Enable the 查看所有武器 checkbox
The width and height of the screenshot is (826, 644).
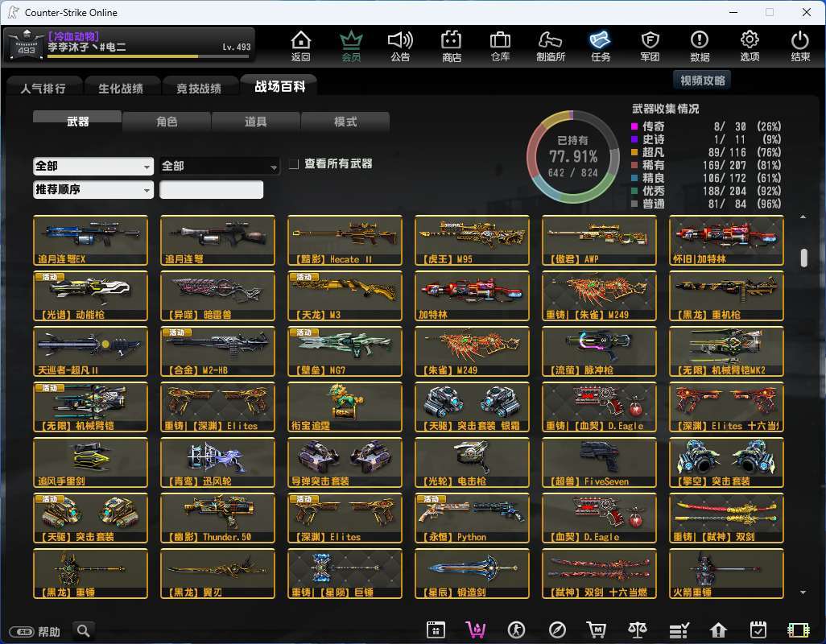click(x=294, y=164)
